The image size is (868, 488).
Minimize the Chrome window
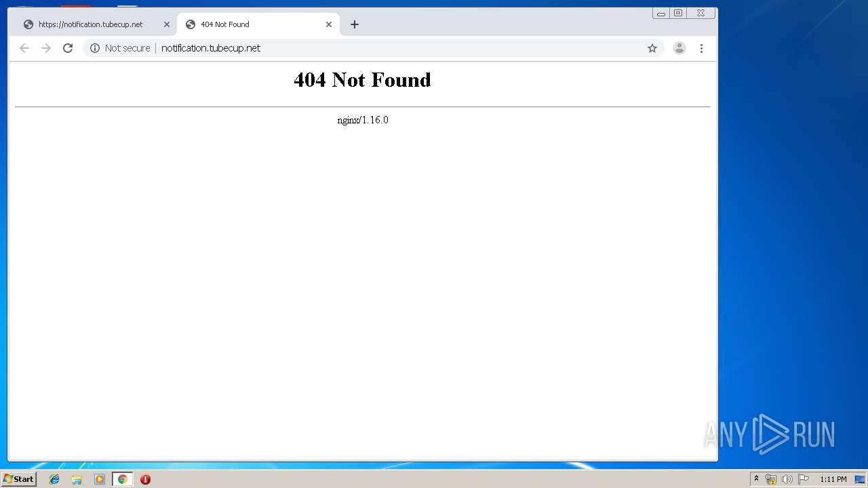(x=661, y=14)
